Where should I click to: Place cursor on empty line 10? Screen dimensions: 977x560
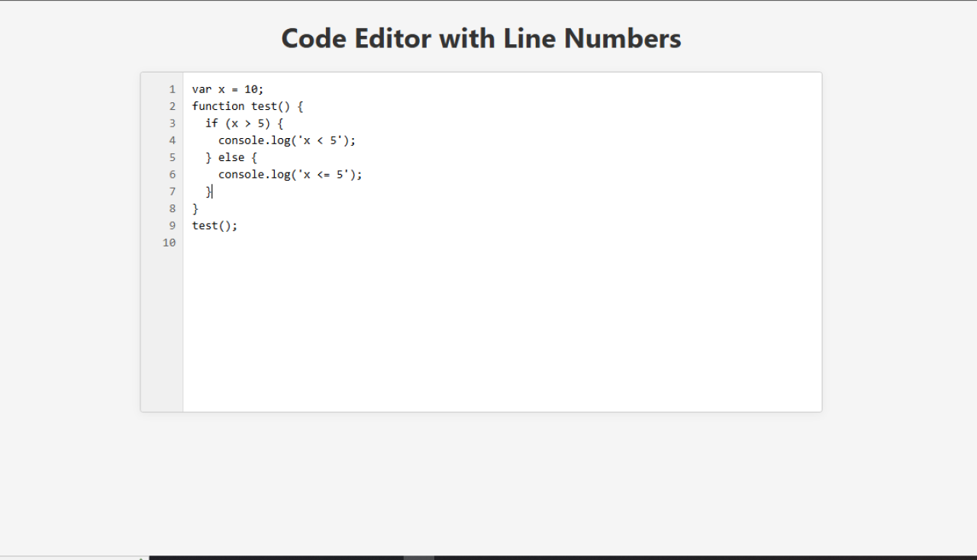pos(502,243)
